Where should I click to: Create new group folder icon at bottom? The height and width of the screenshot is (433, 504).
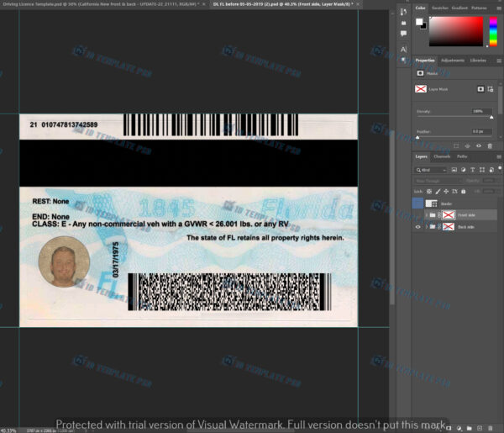click(x=470, y=428)
